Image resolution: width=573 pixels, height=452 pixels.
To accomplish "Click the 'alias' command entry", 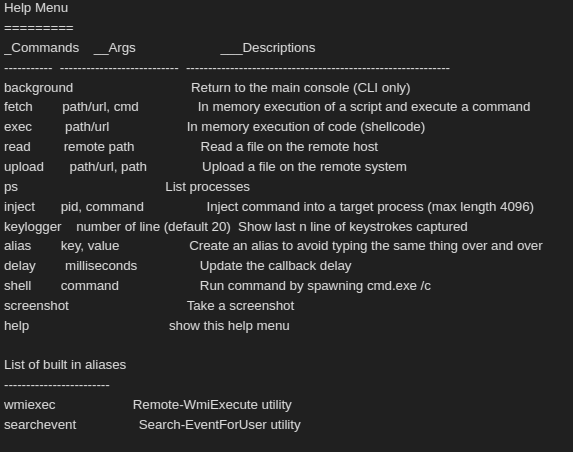I will point(18,246).
